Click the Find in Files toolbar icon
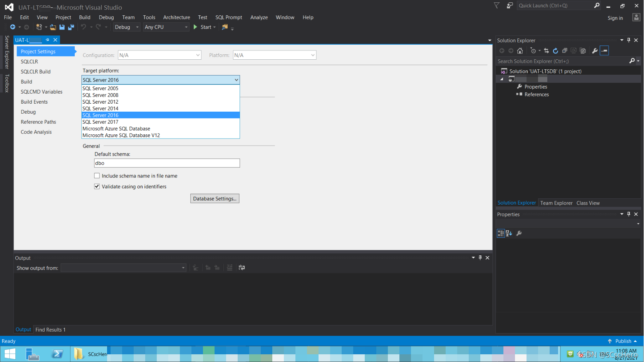 tap(225, 27)
